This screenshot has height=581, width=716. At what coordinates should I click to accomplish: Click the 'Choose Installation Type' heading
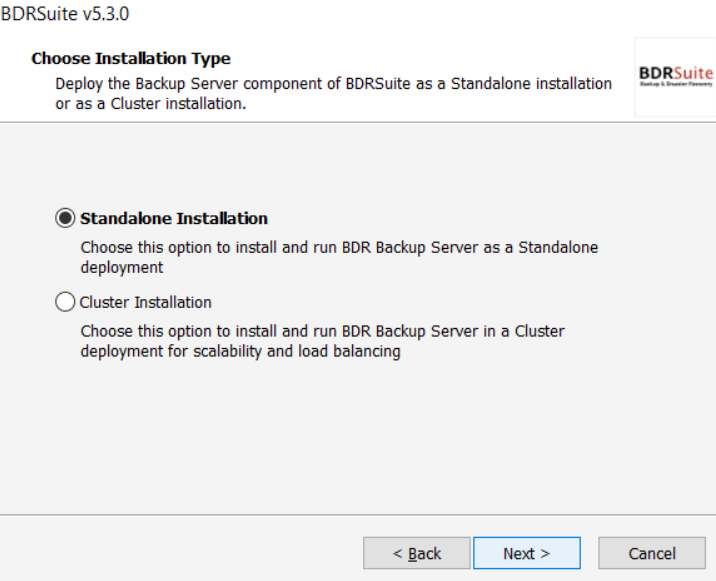(x=131, y=58)
